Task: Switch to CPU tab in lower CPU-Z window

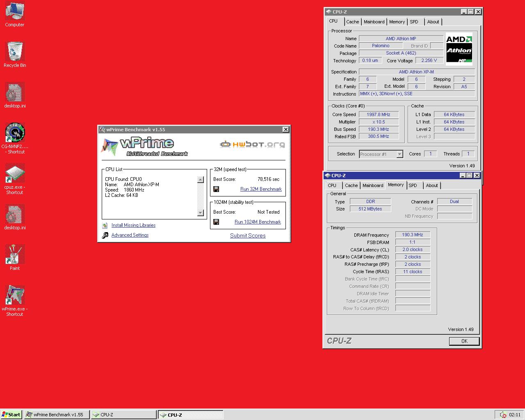Action: (x=332, y=185)
